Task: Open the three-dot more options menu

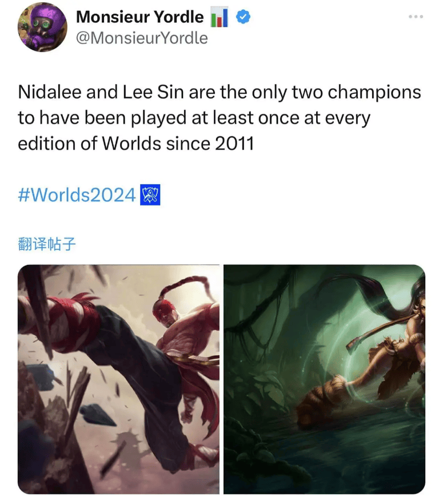Action: [x=416, y=17]
